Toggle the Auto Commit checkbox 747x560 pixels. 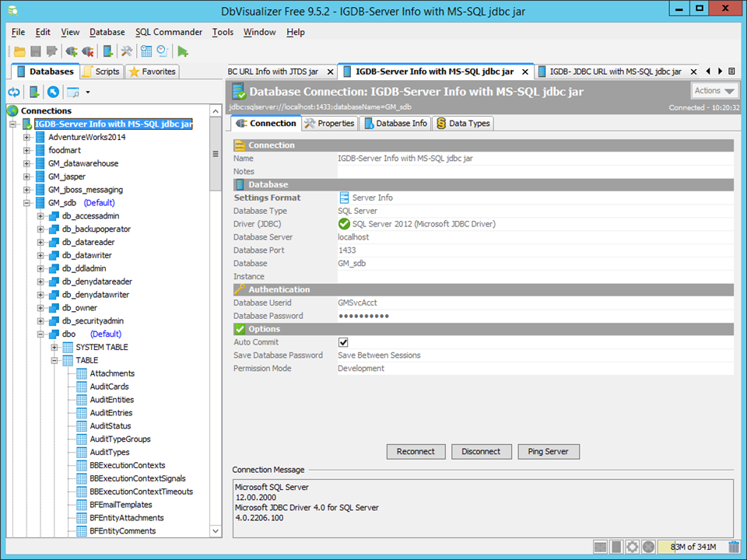[343, 342]
